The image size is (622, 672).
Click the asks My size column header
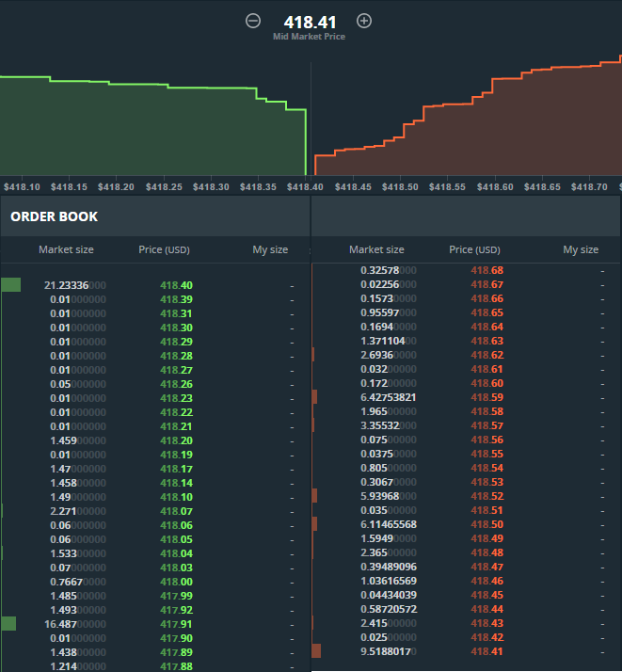click(x=581, y=249)
